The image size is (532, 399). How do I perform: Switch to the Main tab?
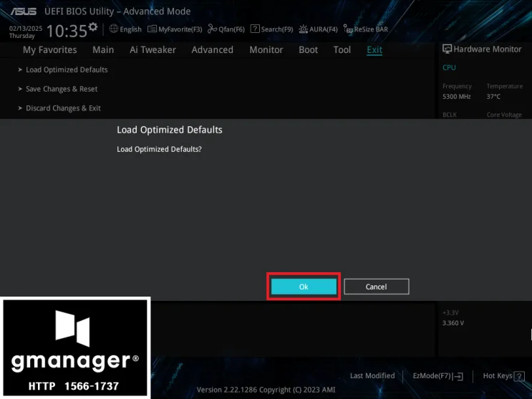point(103,50)
